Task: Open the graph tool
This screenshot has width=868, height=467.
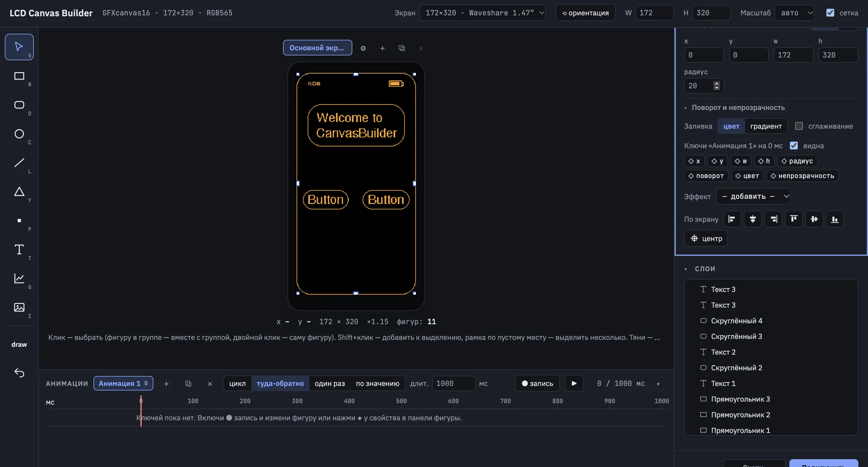Action: click(19, 278)
